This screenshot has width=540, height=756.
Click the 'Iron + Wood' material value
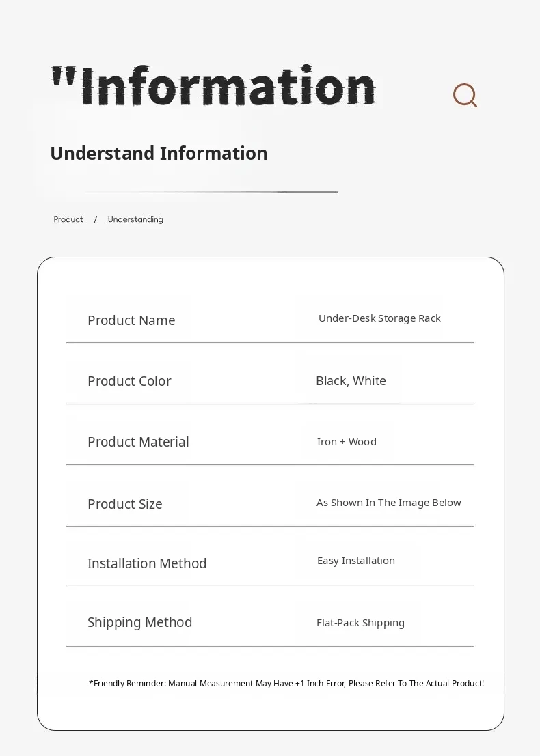tap(347, 442)
